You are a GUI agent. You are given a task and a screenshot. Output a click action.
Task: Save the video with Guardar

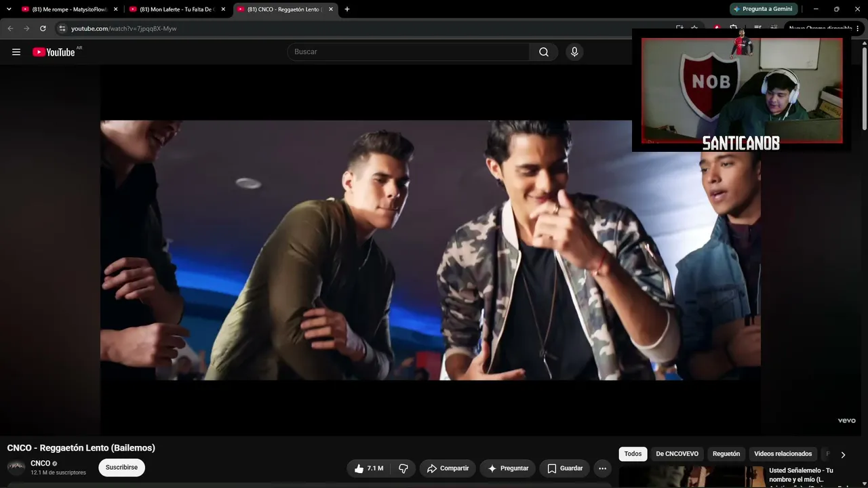(565, 468)
